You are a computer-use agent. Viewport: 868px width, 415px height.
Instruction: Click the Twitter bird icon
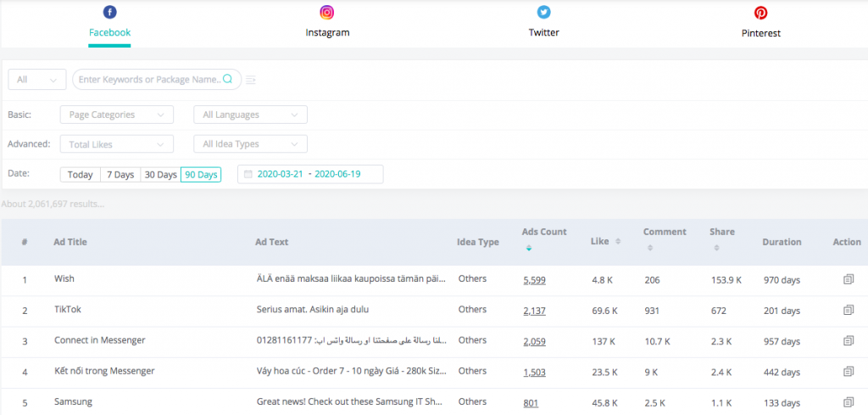543,12
